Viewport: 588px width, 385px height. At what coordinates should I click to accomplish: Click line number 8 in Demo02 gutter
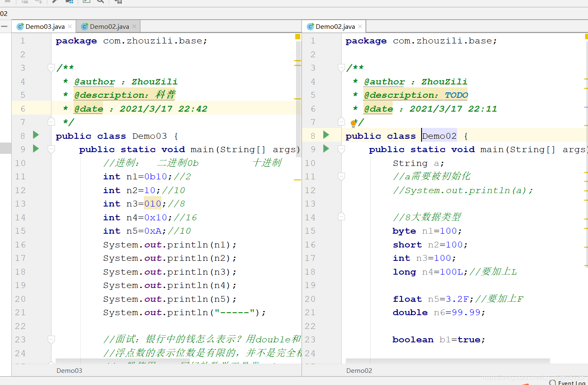point(313,136)
